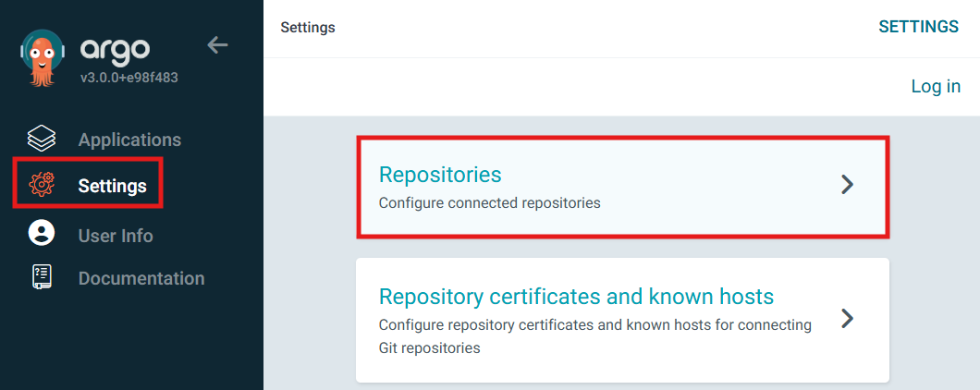
Task: Click 'Configure repository certificates and known hosts' description
Action: click(595, 336)
